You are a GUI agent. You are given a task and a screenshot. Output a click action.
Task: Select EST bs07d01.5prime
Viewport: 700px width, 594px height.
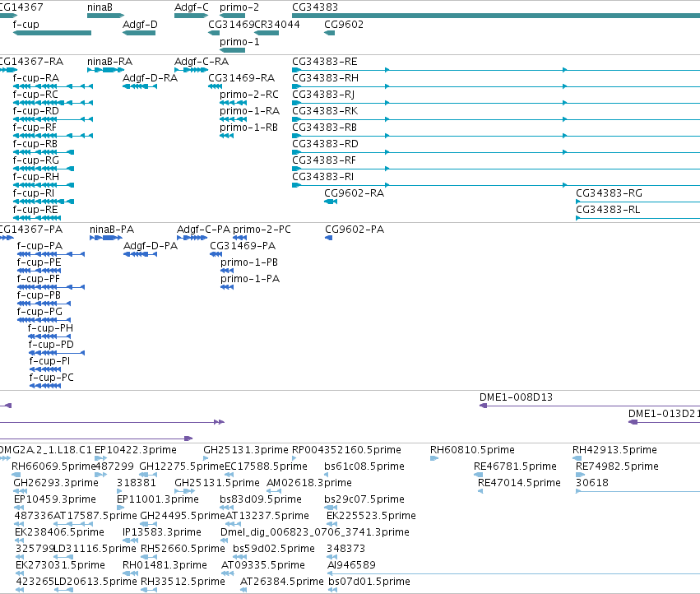click(333, 590)
